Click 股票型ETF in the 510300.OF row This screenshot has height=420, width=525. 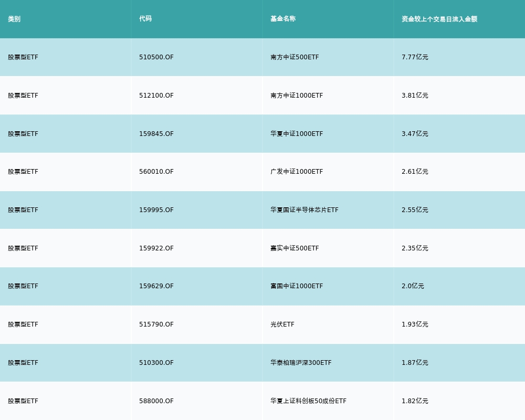coord(23,363)
